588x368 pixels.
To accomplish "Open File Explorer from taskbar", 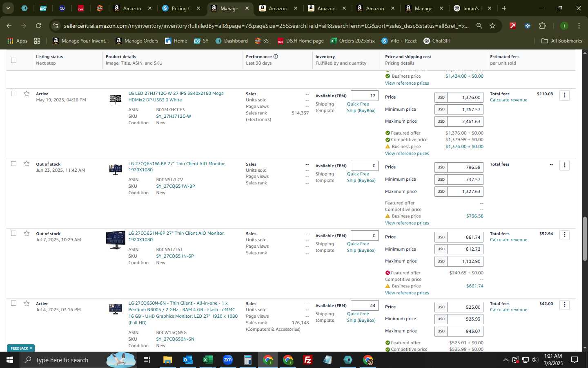I will [x=167, y=360].
